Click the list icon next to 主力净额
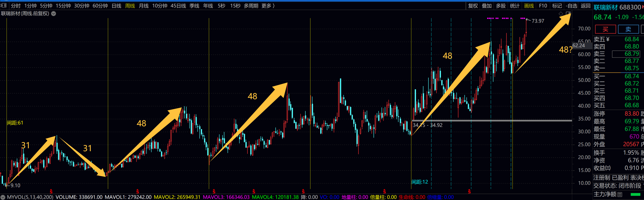644x200 pixels. click(620, 194)
